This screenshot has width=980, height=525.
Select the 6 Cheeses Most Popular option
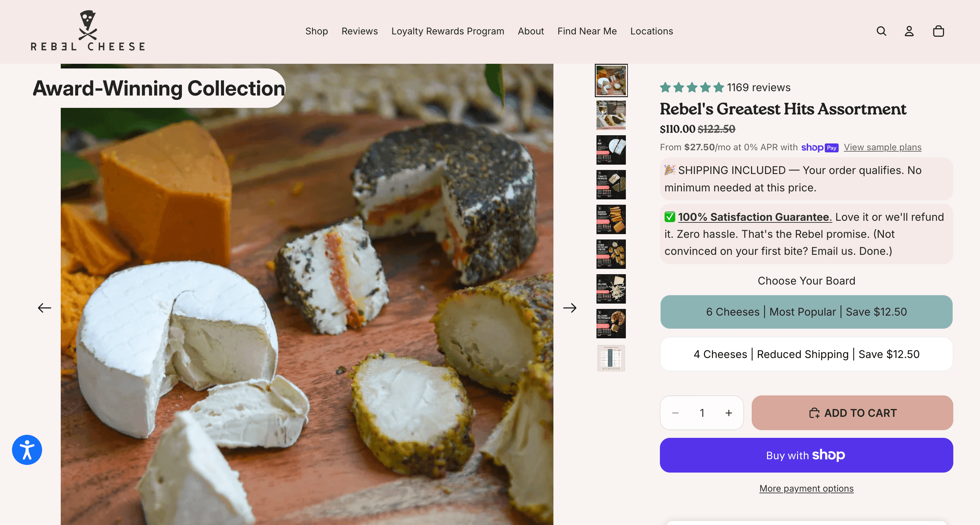click(806, 312)
